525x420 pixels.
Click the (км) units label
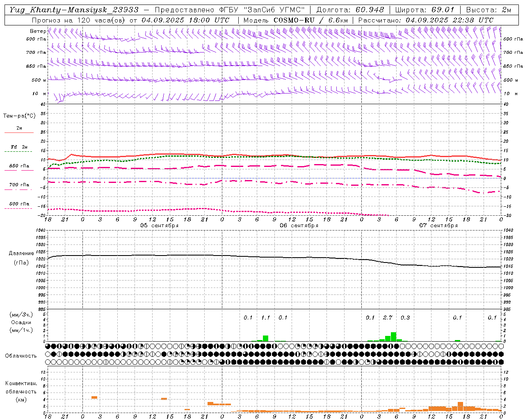[21, 399]
